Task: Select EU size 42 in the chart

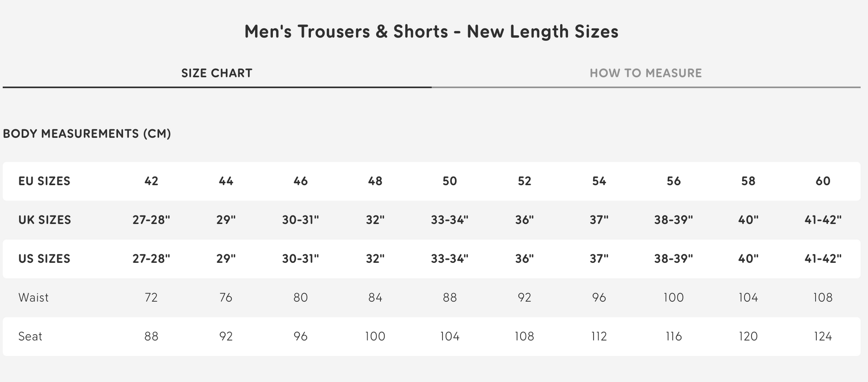Action: [152, 181]
